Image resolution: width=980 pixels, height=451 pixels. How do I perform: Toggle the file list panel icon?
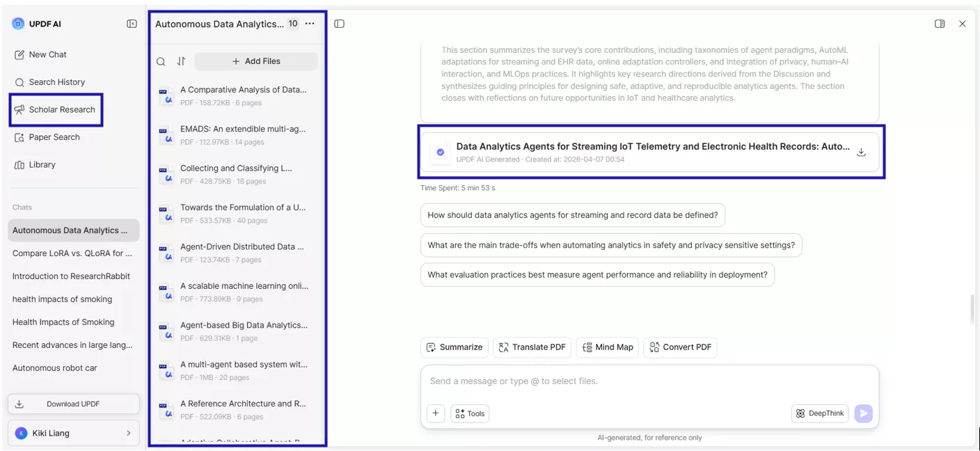coord(339,24)
